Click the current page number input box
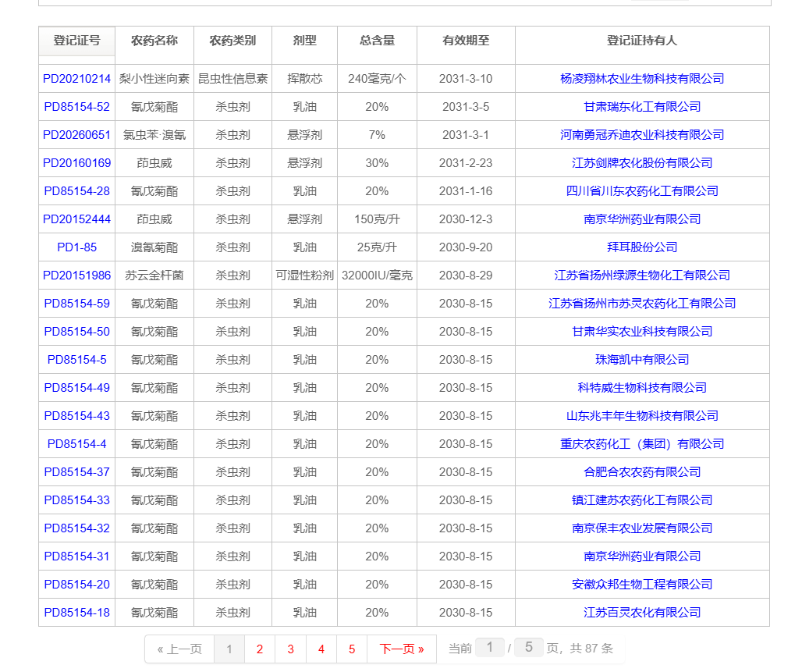Viewport: 802px width, 672px height. point(490,649)
